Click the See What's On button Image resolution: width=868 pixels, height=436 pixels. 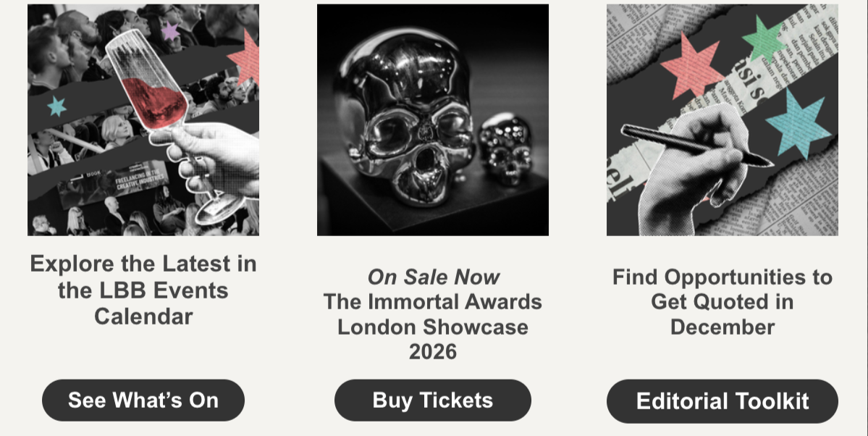(x=143, y=400)
